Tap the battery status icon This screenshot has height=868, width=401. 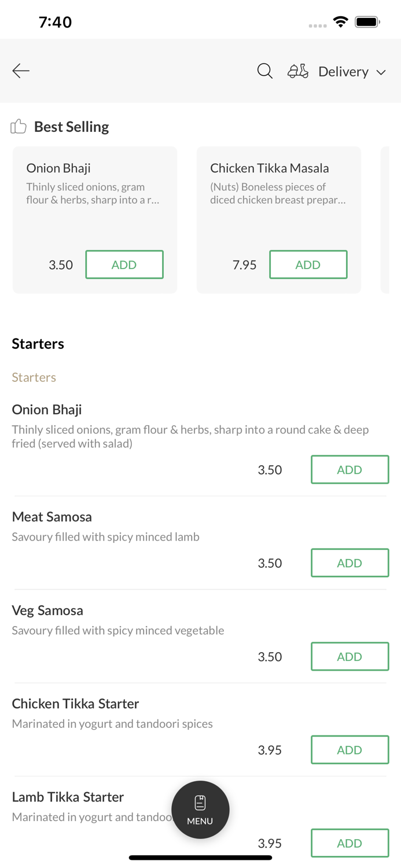367,22
